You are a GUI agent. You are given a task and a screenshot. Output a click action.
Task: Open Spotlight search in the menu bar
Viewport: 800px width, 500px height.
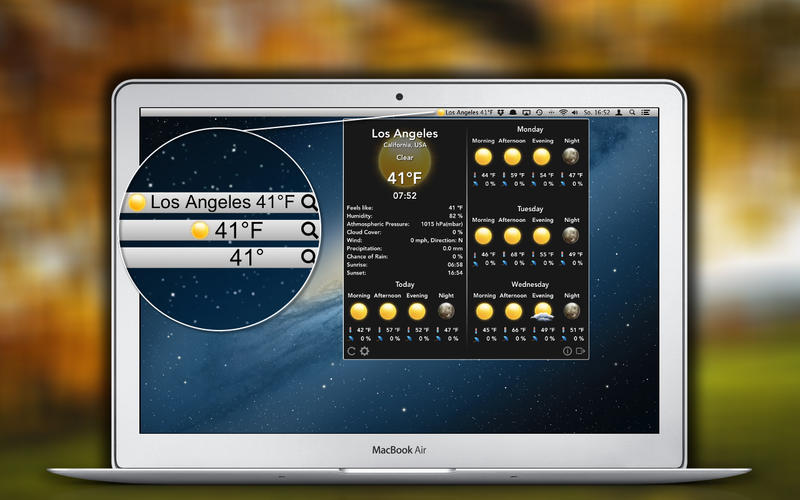[632, 112]
